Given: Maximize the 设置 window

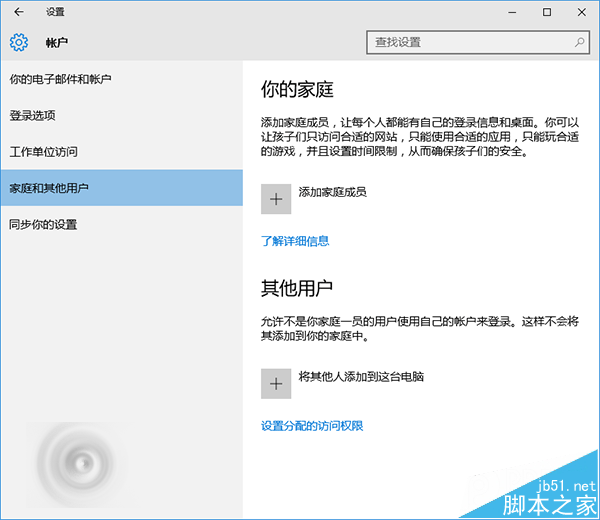Looking at the screenshot, I should tap(547, 12).
